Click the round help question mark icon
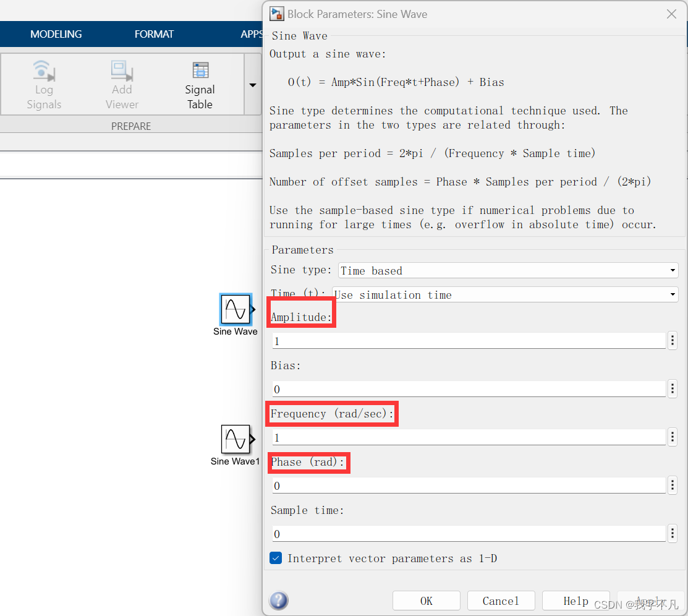The width and height of the screenshot is (688, 616). pyautogui.click(x=279, y=601)
